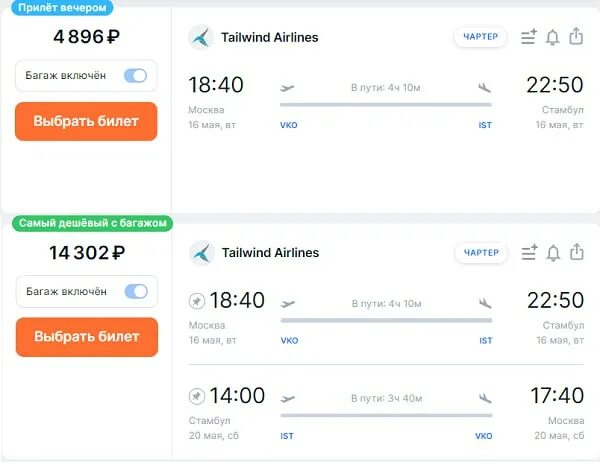
Task: Click bell icon on 4 896 ₽ ticket
Action: [x=552, y=38]
